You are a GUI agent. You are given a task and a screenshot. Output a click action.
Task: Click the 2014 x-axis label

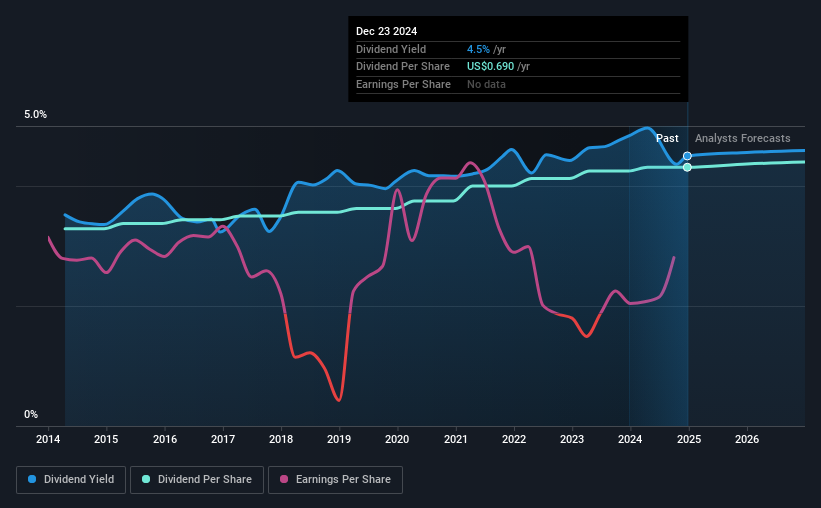[x=48, y=439]
